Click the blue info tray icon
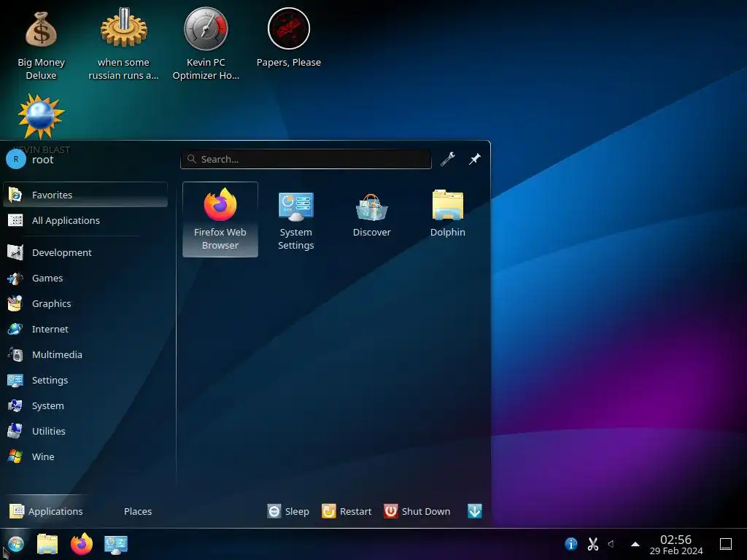 point(570,543)
